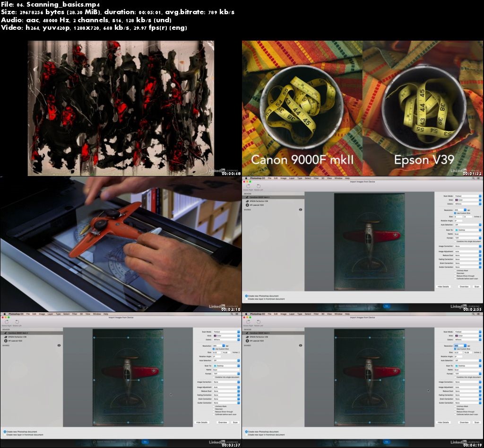The height and width of the screenshot is (448, 484).
Task: Click Rotate Right icon in 00:03:37 frame
Action: (7, 322)
